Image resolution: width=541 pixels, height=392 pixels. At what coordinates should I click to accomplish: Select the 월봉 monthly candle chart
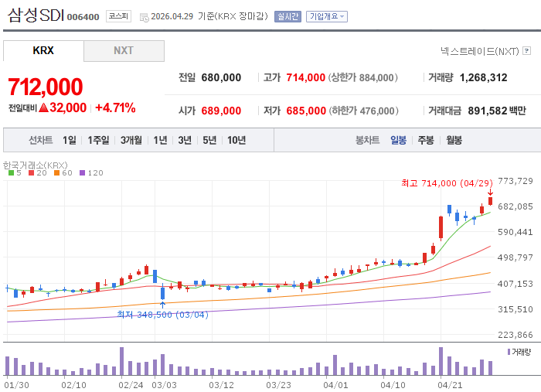[x=454, y=140]
